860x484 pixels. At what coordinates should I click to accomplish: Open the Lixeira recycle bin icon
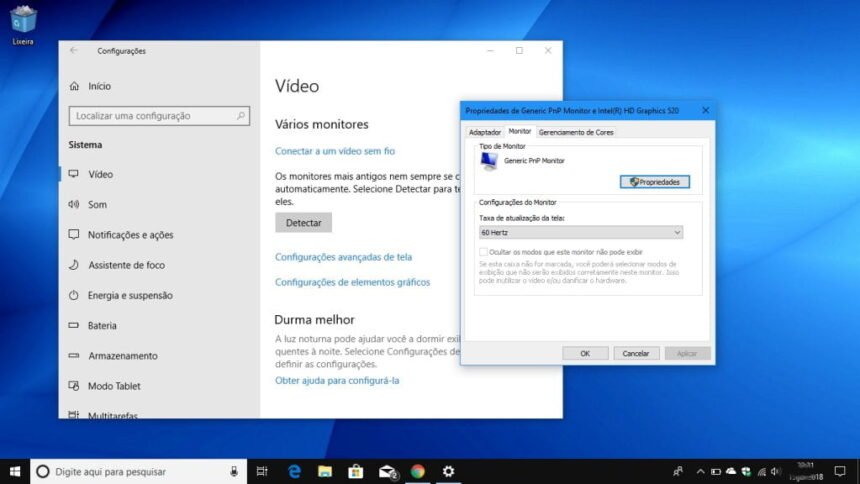(x=23, y=25)
